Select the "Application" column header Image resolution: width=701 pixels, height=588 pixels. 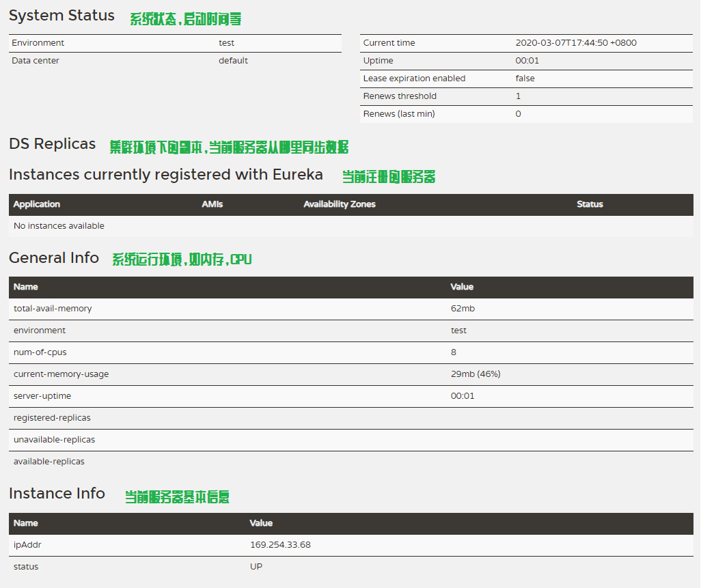37,204
